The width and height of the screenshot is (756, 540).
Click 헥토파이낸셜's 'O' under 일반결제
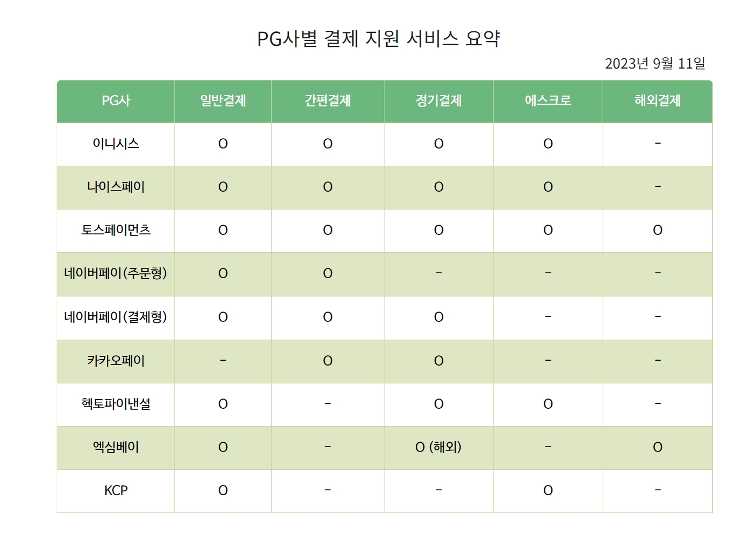[x=223, y=404]
